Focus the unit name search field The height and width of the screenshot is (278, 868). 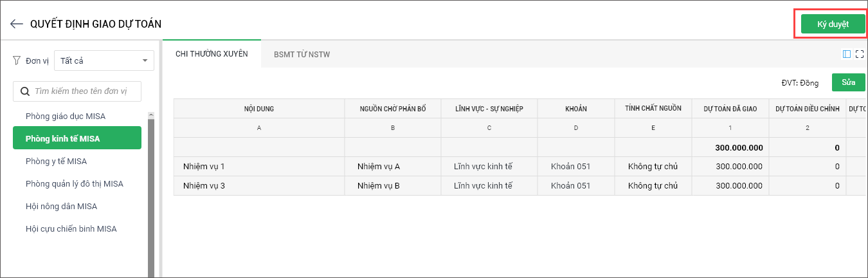click(x=85, y=91)
